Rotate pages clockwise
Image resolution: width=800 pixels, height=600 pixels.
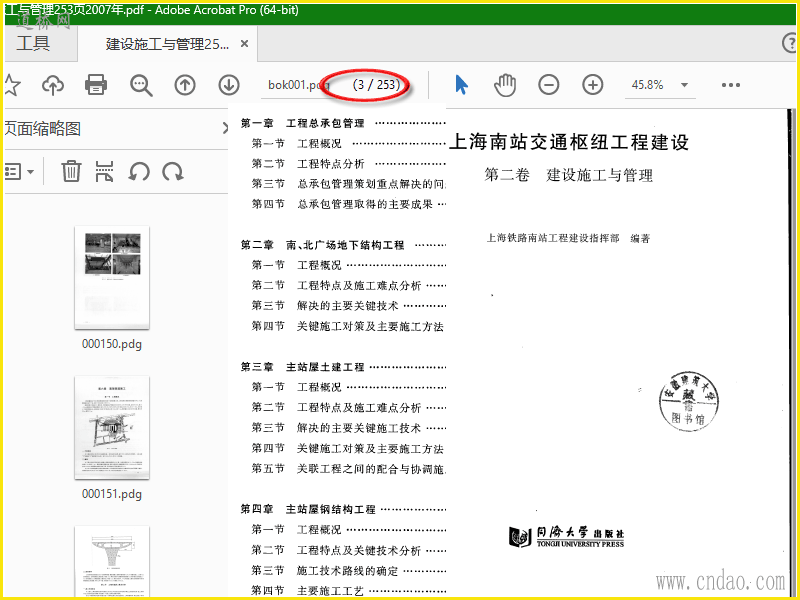click(x=173, y=171)
